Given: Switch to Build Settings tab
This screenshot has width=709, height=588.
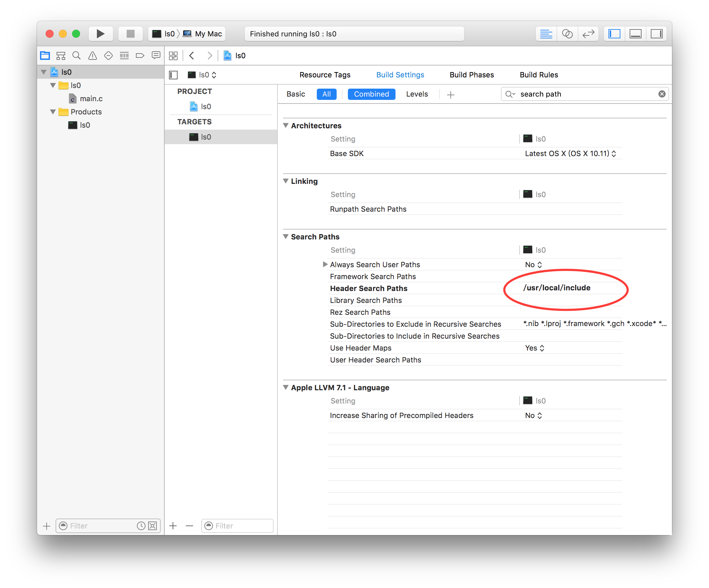Looking at the screenshot, I should 400,75.
